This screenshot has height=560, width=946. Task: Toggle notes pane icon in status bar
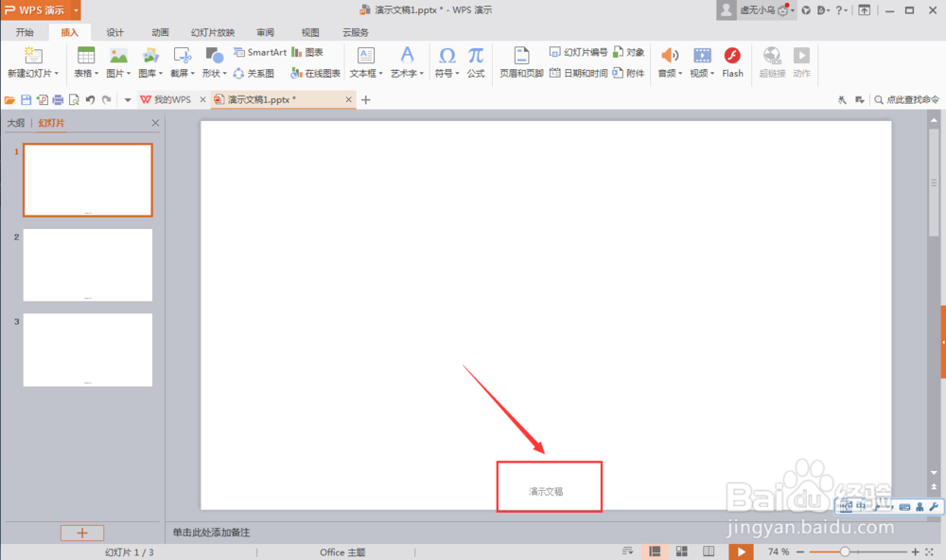(627, 551)
